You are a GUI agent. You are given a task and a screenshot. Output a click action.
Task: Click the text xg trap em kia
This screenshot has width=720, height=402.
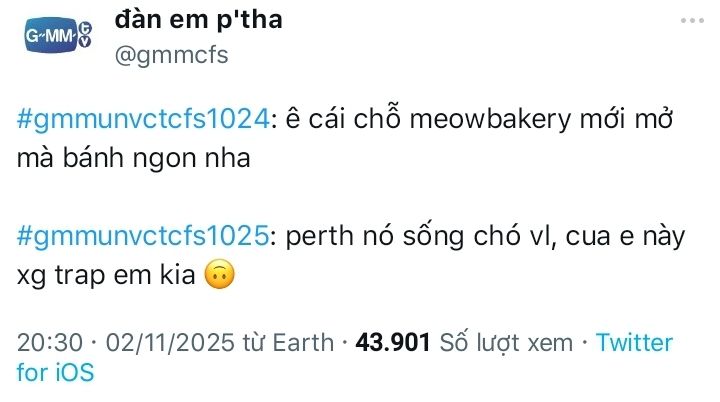(x=108, y=273)
